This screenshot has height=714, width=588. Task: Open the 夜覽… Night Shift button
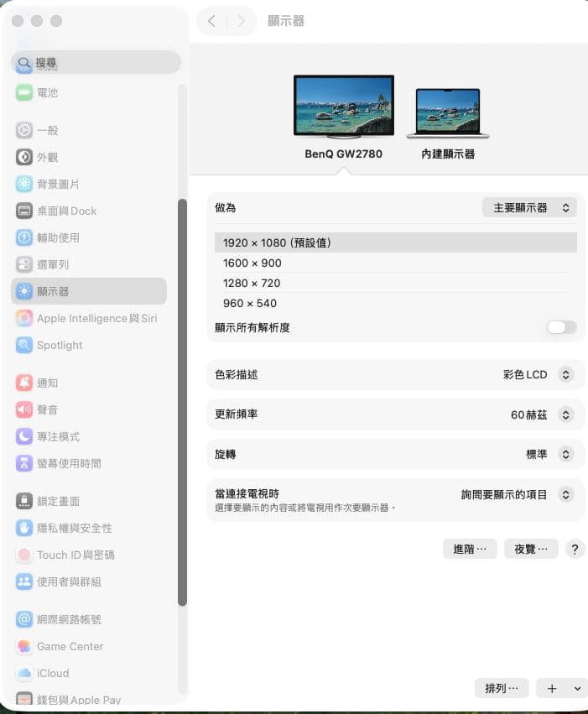coord(531,550)
